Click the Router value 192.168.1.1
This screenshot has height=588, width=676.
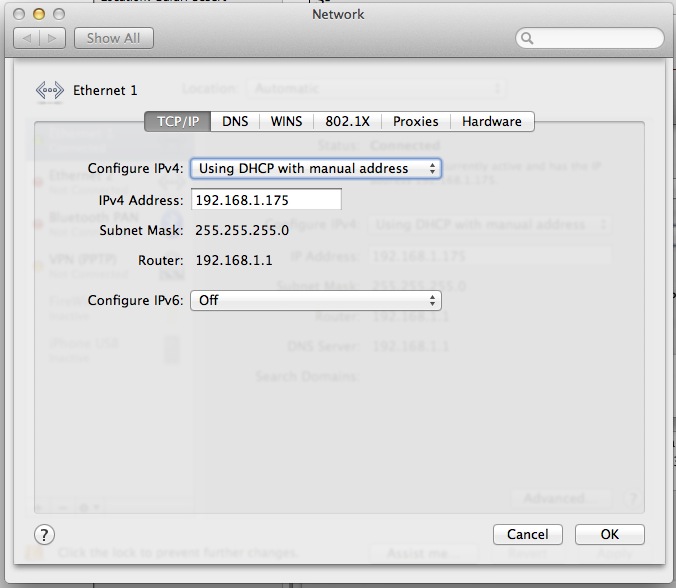coord(234,260)
